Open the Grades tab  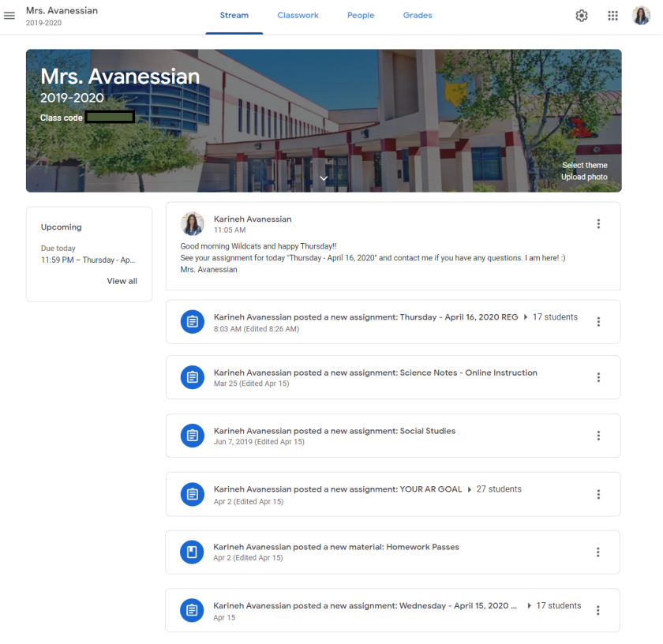[418, 16]
